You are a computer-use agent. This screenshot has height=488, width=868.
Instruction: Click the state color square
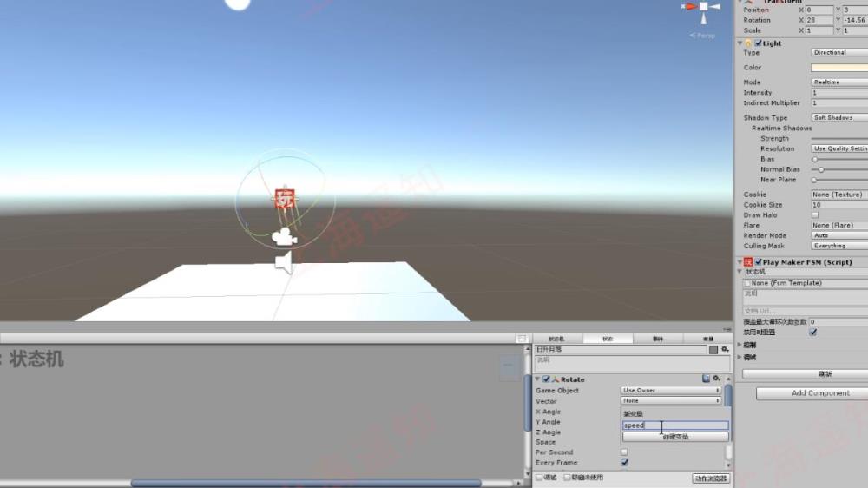point(713,350)
